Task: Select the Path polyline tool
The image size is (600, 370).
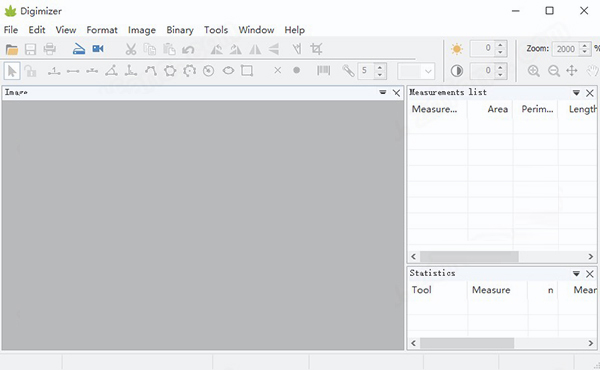Action: (151, 70)
